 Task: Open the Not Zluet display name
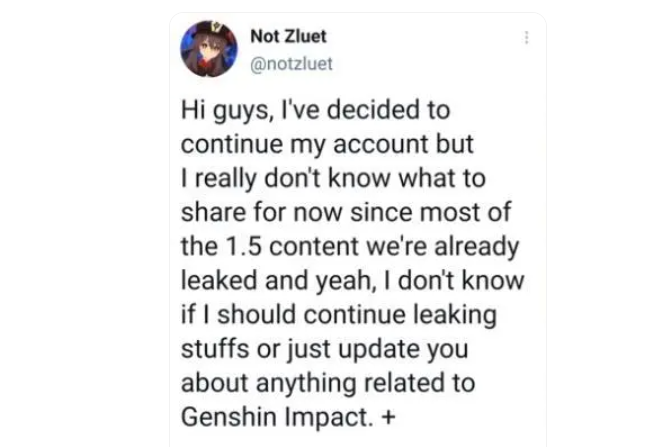point(288,37)
